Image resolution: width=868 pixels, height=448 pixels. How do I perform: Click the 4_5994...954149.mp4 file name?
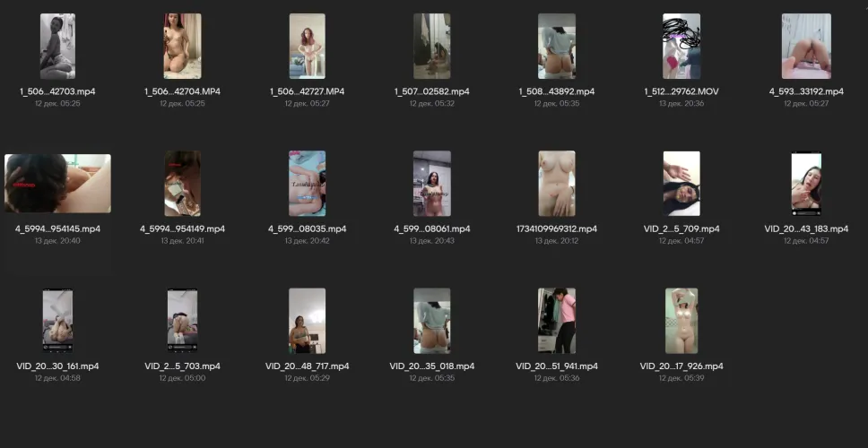pyautogui.click(x=182, y=228)
